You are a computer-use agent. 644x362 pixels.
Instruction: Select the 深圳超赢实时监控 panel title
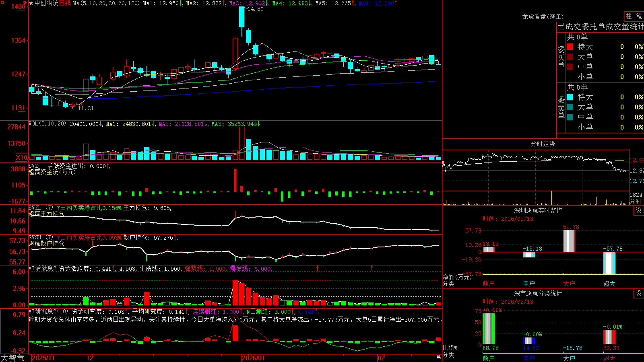(538, 210)
